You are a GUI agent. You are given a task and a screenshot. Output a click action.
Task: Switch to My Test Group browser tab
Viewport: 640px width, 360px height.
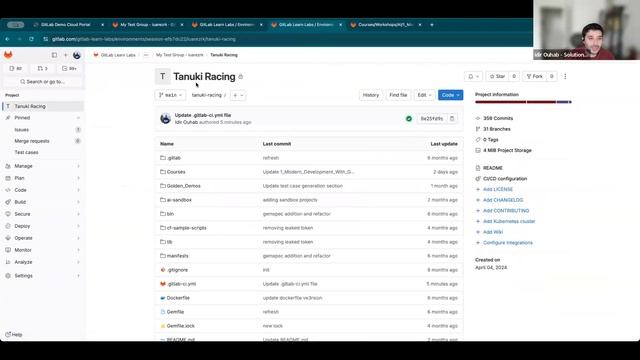click(x=148, y=24)
